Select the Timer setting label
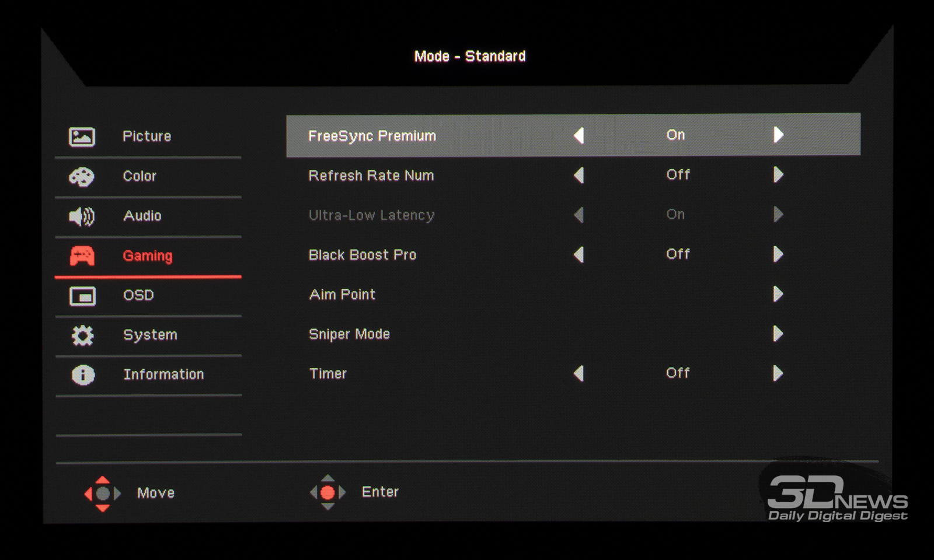 click(327, 373)
